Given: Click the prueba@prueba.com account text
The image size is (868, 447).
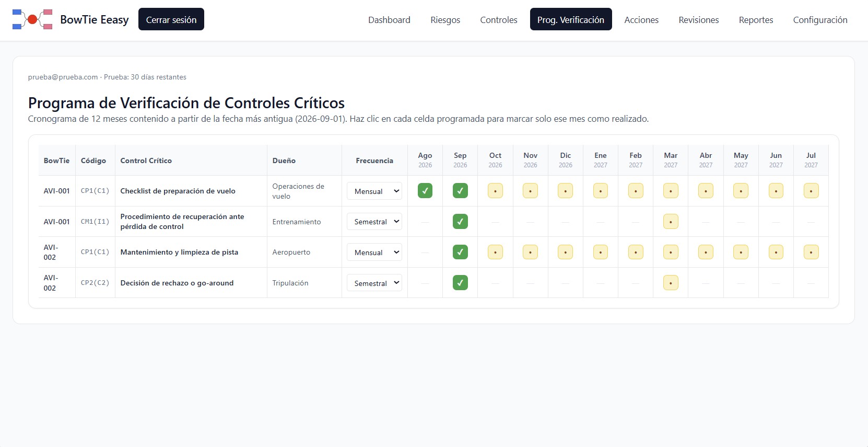Looking at the screenshot, I should pos(63,77).
